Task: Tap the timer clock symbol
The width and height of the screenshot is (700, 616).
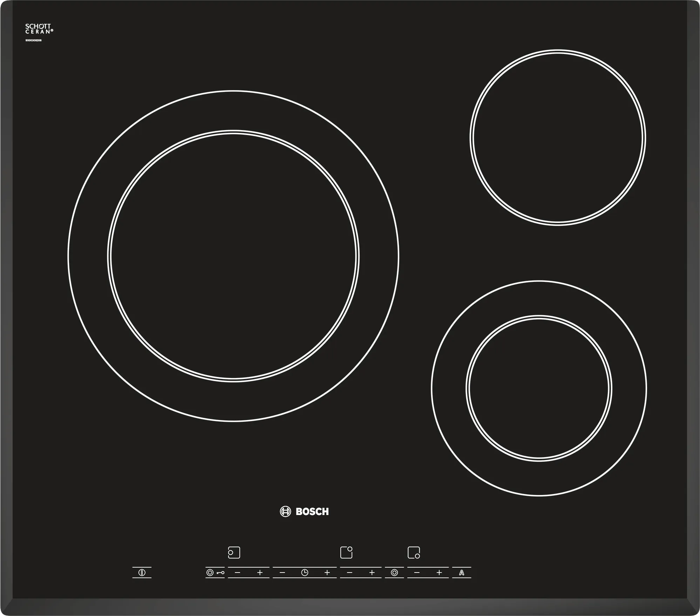Action: coord(305,573)
